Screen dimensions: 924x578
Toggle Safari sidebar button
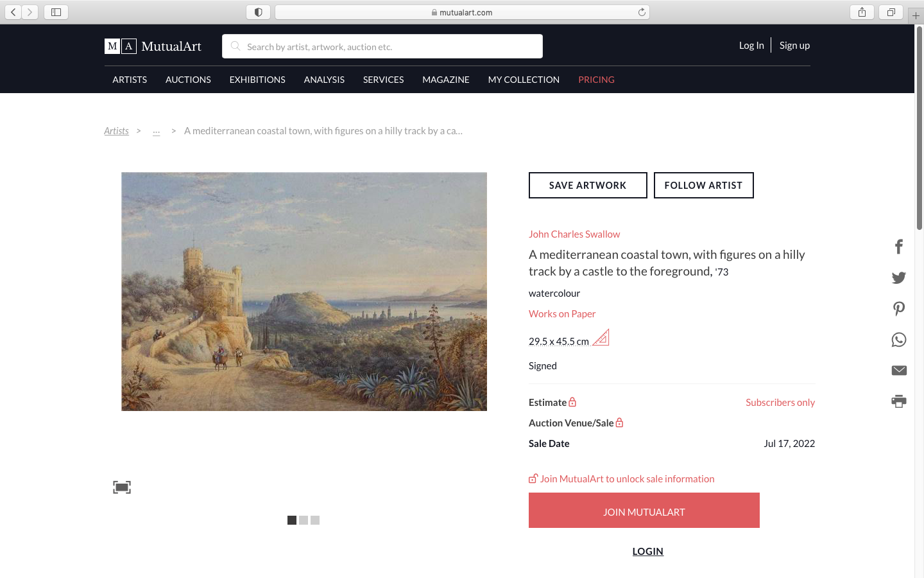[56, 12]
